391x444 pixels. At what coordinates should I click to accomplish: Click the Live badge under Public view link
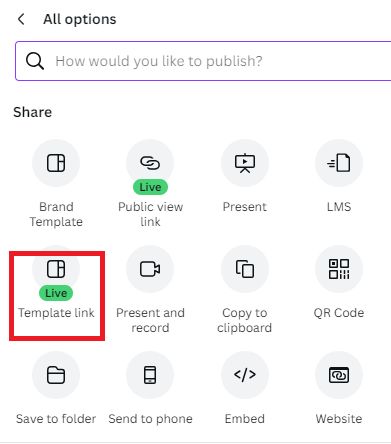[150, 187]
